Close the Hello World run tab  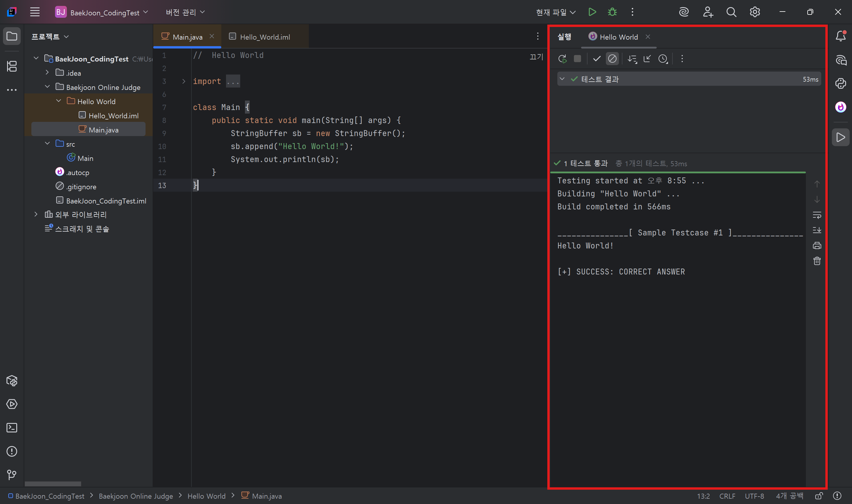point(648,37)
